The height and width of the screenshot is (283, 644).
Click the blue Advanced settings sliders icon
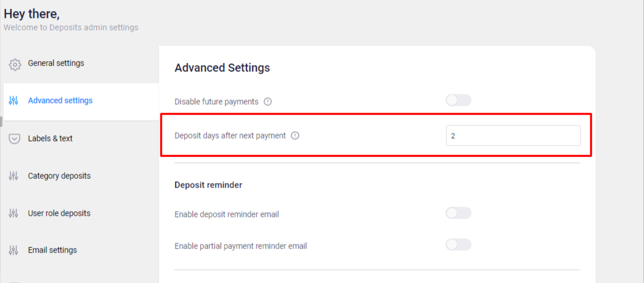(14, 101)
